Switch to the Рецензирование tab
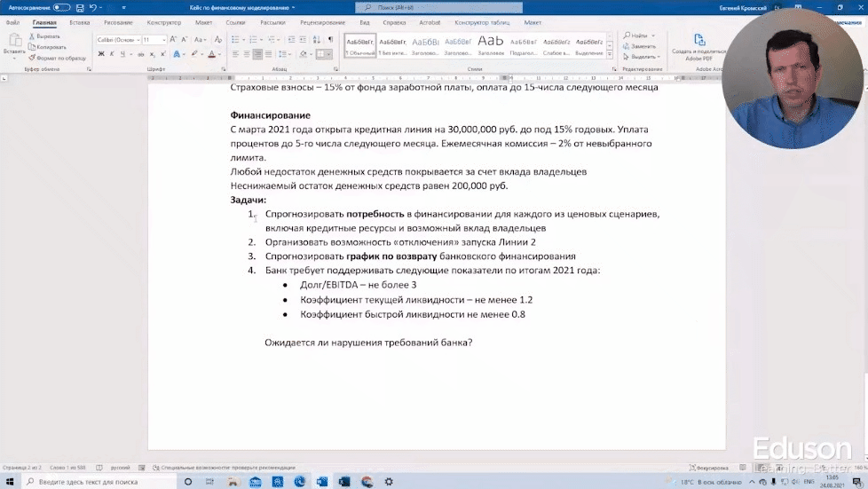The image size is (868, 489). [322, 23]
